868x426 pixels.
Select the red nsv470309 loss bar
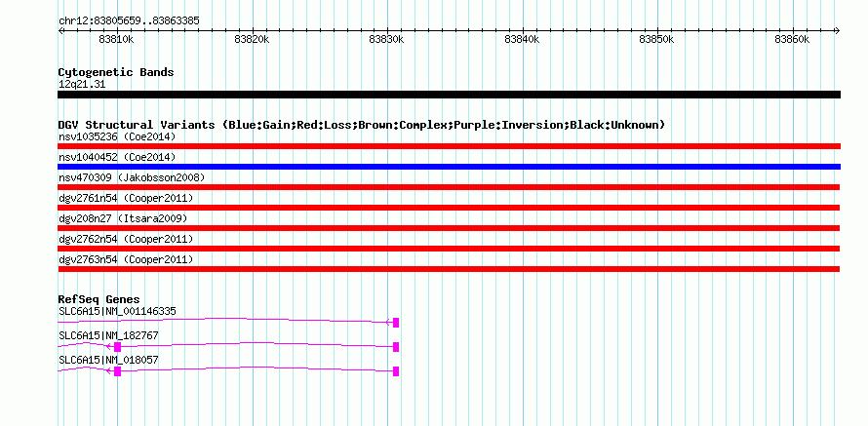click(449, 187)
